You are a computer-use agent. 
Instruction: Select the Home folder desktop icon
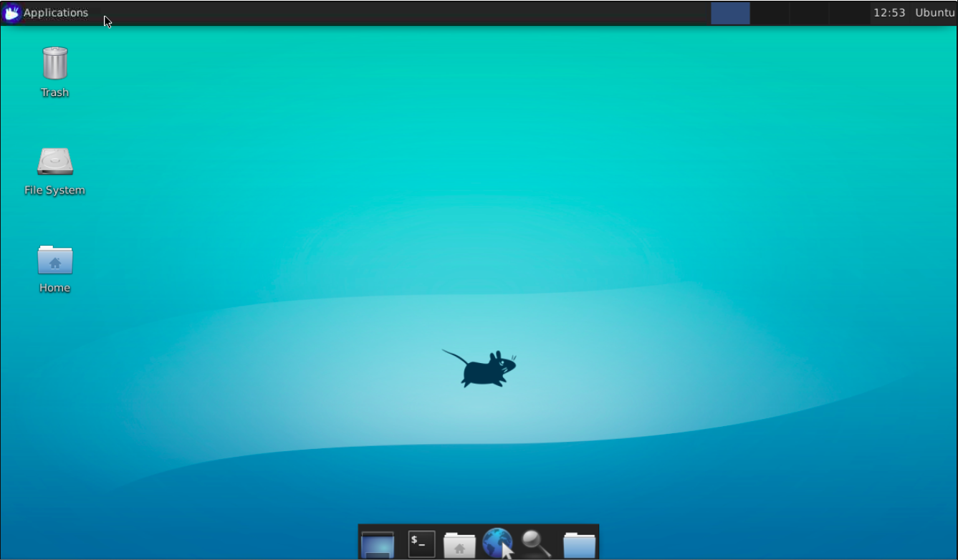click(x=54, y=260)
